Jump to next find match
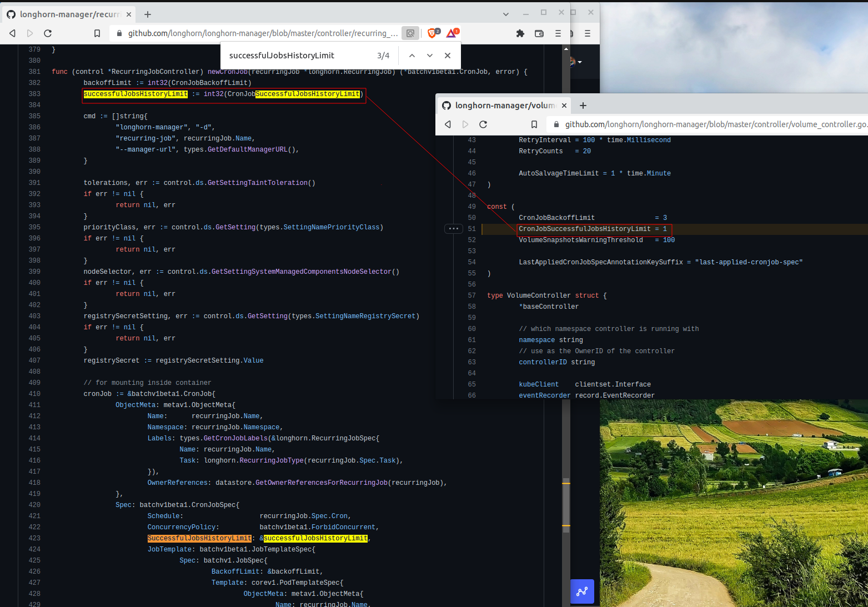Viewport: 868px width, 607px height. coord(430,56)
